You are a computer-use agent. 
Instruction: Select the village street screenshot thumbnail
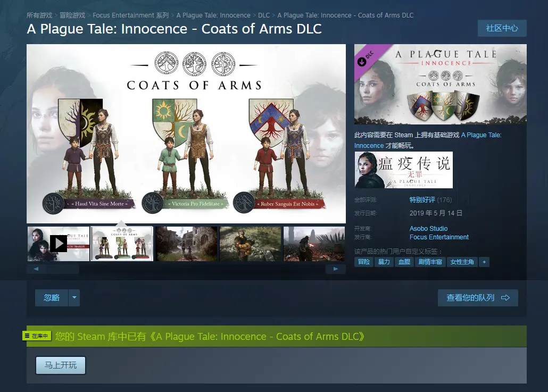[x=186, y=244]
